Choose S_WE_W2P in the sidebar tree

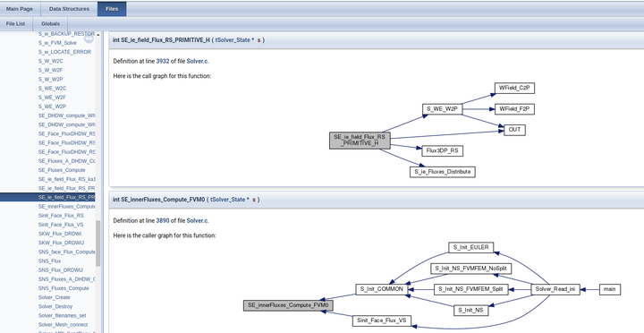(x=52, y=107)
